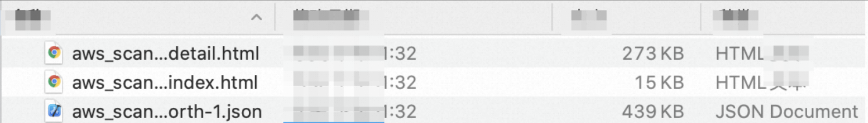Click the date cell of index.html row
The width and height of the screenshot is (868, 123).
pyautogui.click(x=355, y=83)
